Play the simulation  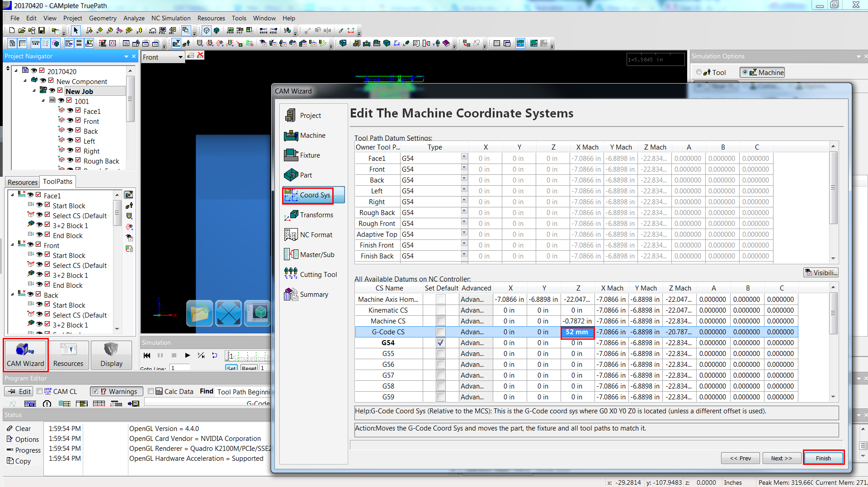pyautogui.click(x=188, y=356)
